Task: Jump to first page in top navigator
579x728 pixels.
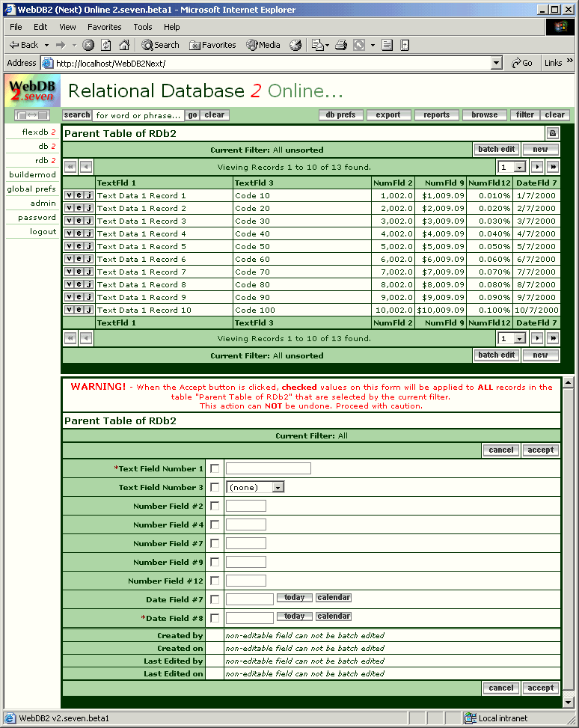Action: pos(70,167)
